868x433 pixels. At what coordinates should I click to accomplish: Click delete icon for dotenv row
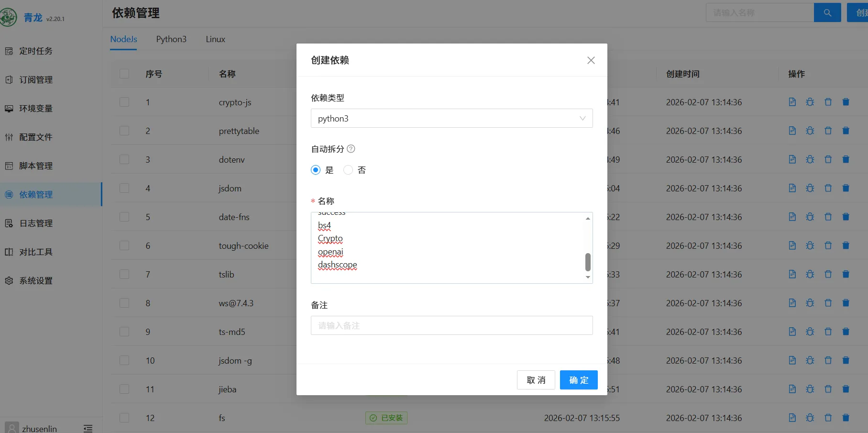click(828, 159)
